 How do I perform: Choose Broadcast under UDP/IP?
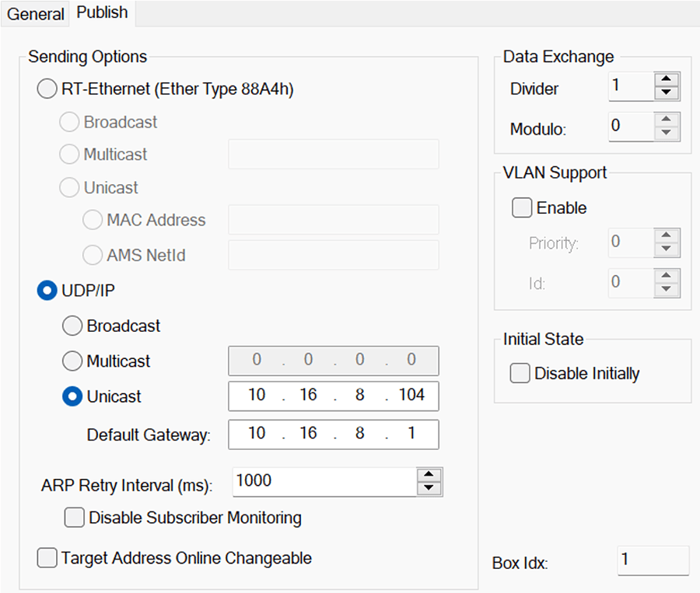click(72, 326)
